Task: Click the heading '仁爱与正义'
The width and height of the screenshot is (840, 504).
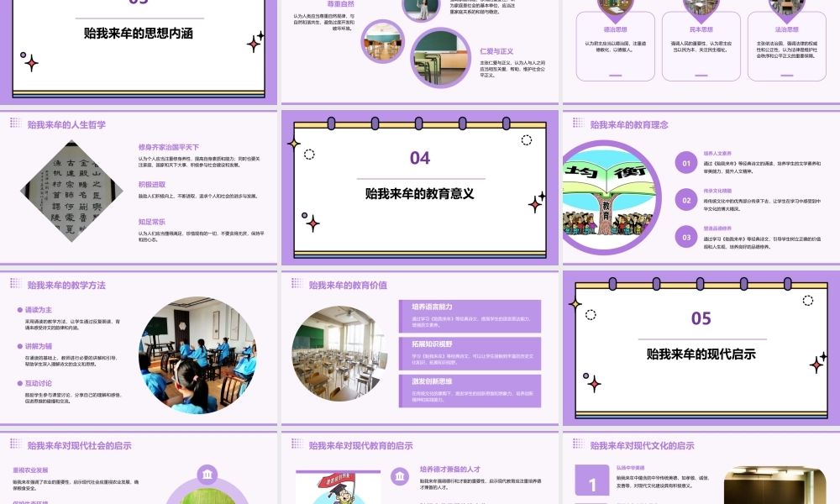Action: pos(496,51)
